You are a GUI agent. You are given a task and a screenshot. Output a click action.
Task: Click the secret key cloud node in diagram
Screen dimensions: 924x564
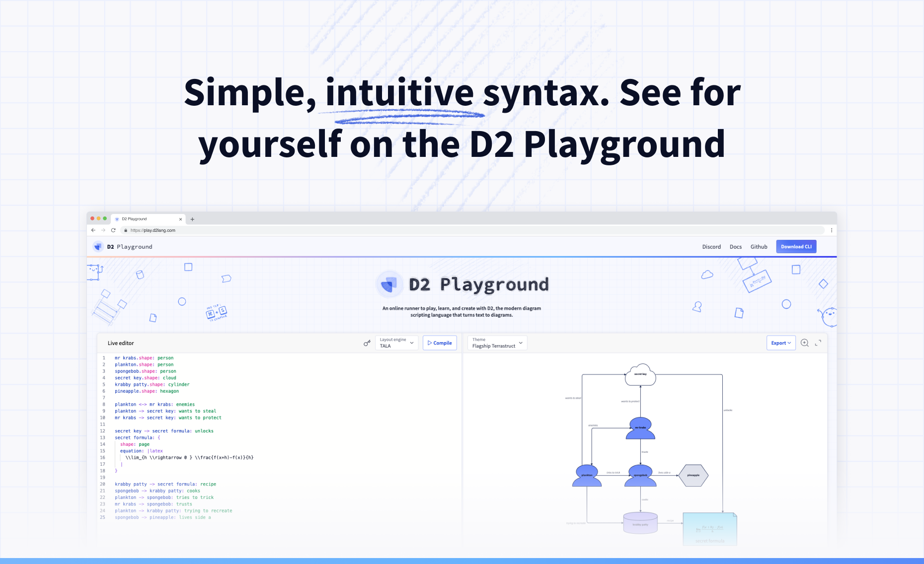coord(640,375)
